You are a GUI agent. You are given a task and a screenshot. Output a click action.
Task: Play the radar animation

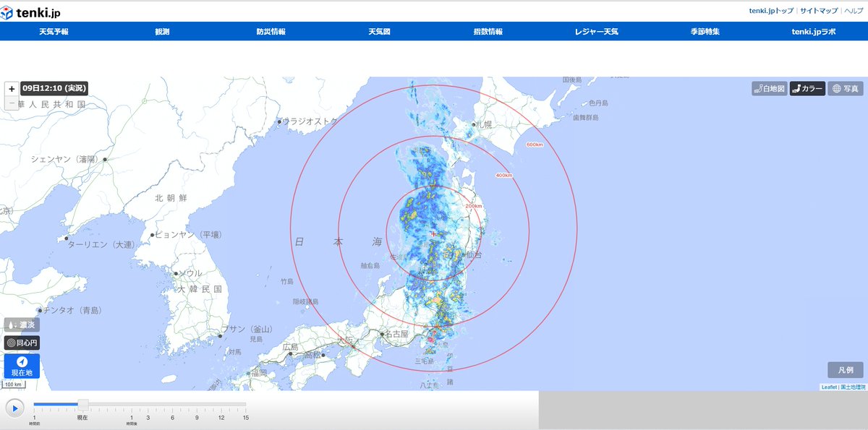[14, 408]
